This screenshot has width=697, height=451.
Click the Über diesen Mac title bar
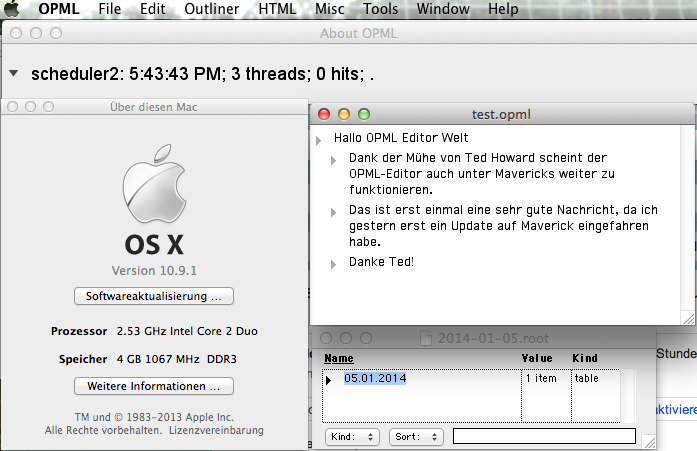point(154,107)
